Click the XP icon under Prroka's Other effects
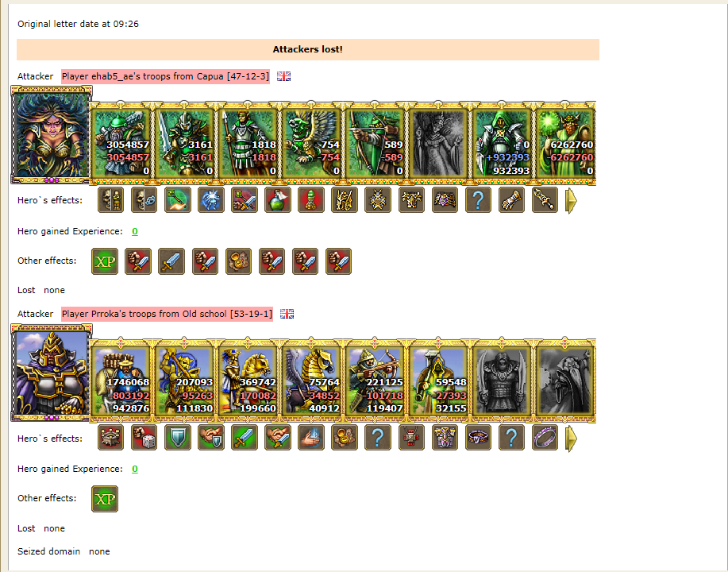This screenshot has height=572, width=728. (x=105, y=499)
